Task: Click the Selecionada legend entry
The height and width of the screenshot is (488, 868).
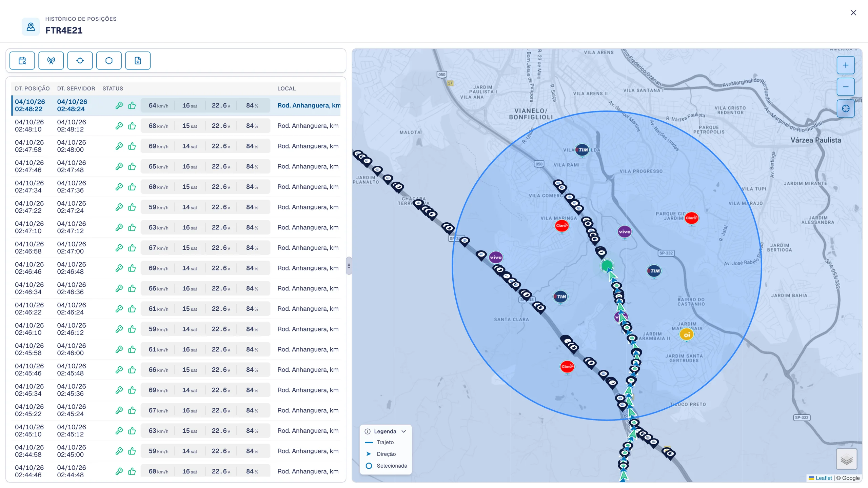Action: (387, 466)
